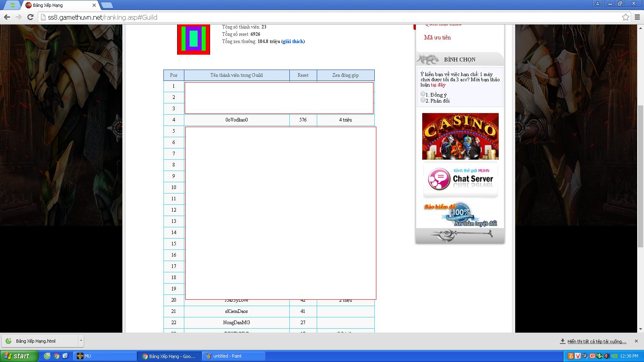Screen dimensions: 644x362
Task: Click the "giải thích" link
Action: 293,41
